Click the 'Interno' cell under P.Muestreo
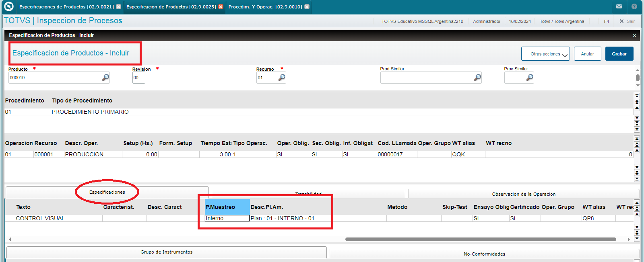Screen dimensions: 644x262 227,218
